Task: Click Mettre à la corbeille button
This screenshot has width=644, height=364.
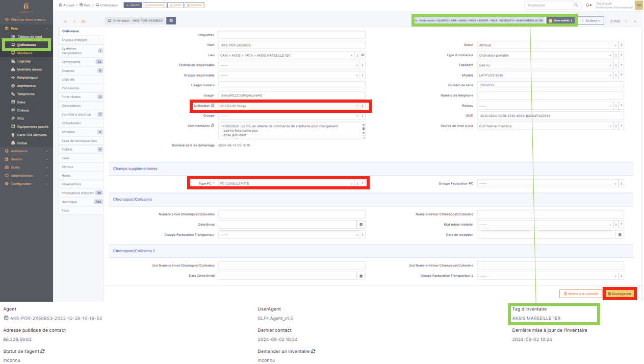Action: pos(580,294)
